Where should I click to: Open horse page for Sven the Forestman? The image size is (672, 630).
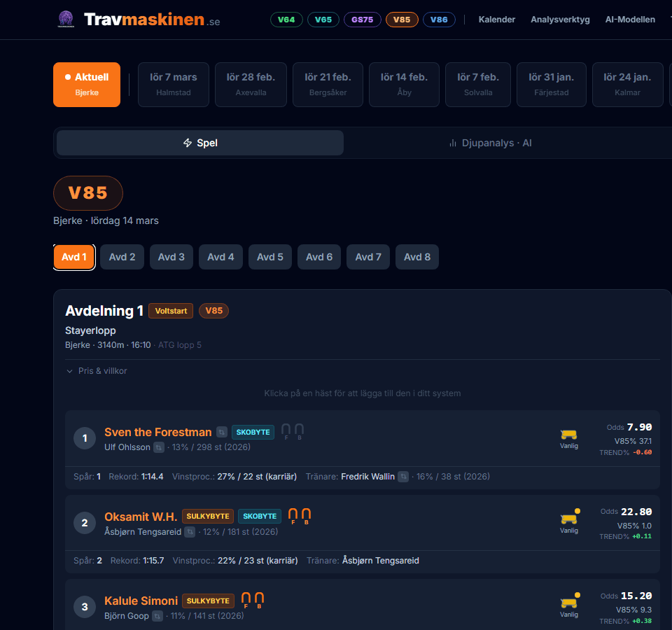click(x=157, y=432)
